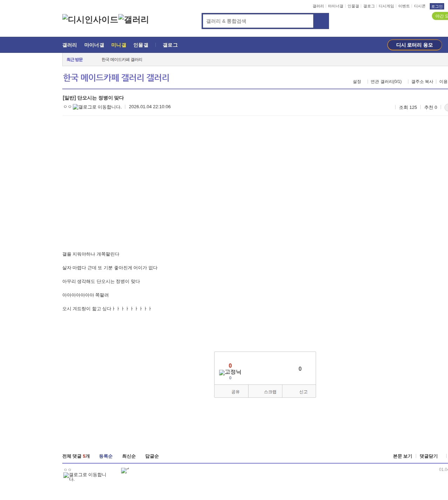
Task: Open the 설정 settings dropdown
Action: (x=357, y=82)
